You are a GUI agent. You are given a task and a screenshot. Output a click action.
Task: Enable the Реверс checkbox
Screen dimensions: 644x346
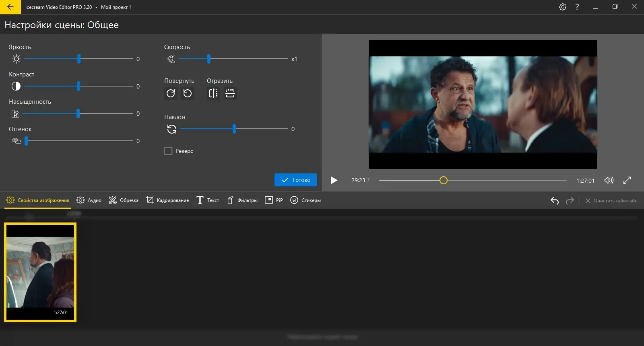coord(168,151)
